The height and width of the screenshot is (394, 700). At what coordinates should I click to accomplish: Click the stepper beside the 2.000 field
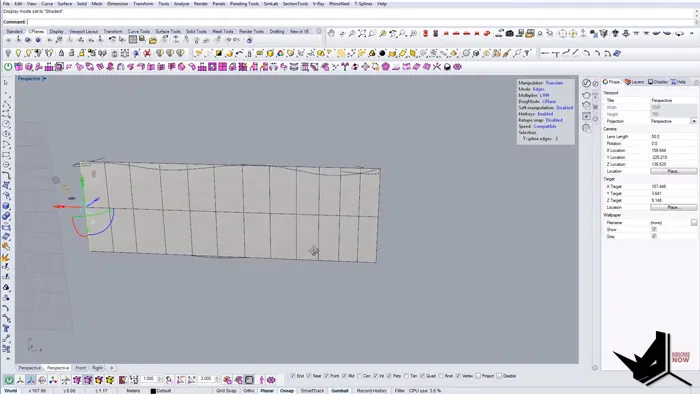pos(217,379)
